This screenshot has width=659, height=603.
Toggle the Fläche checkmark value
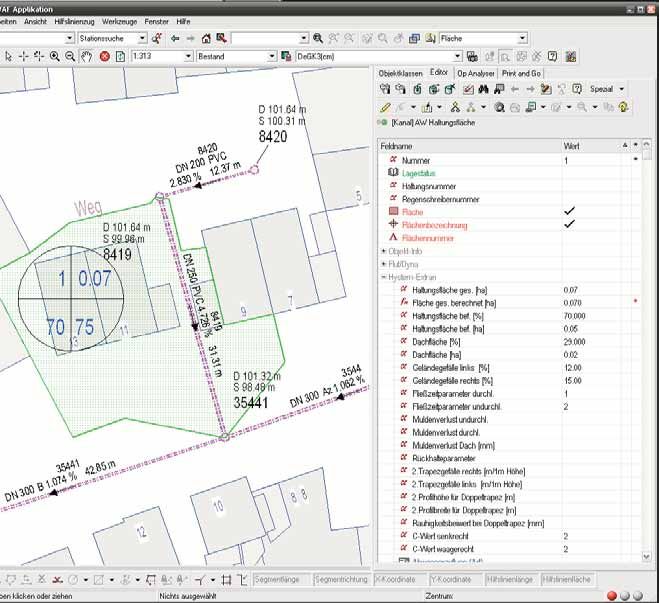[x=568, y=212]
